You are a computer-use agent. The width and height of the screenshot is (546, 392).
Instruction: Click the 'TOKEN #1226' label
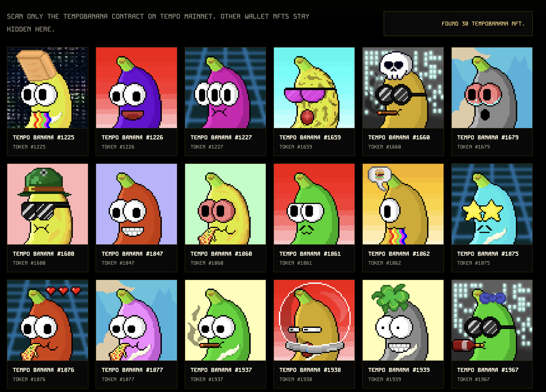pyautogui.click(x=118, y=147)
